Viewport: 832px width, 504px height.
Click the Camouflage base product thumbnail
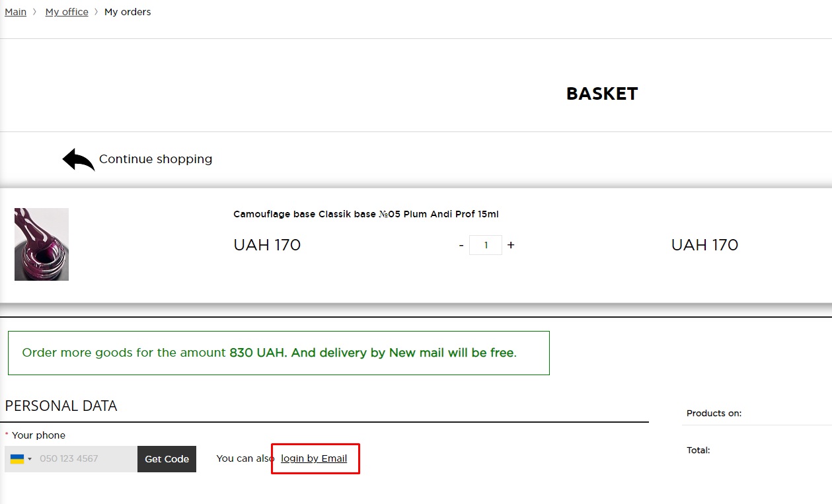pos(41,244)
